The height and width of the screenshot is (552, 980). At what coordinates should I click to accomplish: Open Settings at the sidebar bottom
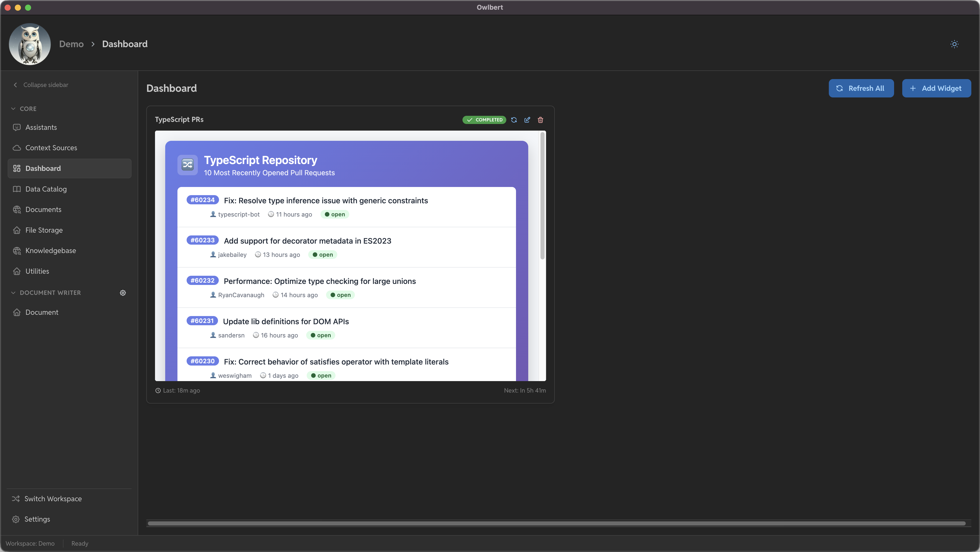pos(37,519)
